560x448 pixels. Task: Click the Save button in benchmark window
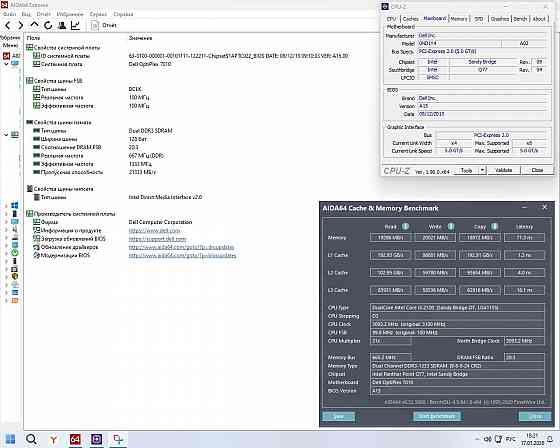(339, 416)
